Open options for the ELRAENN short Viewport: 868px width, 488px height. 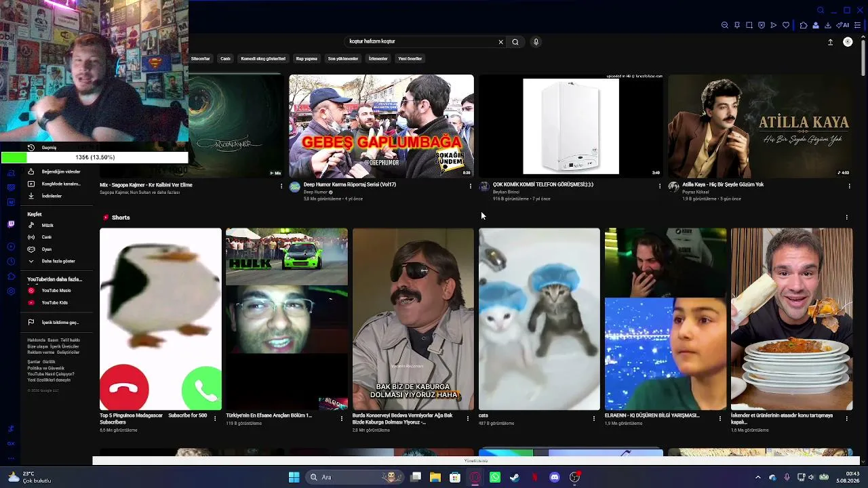click(720, 419)
